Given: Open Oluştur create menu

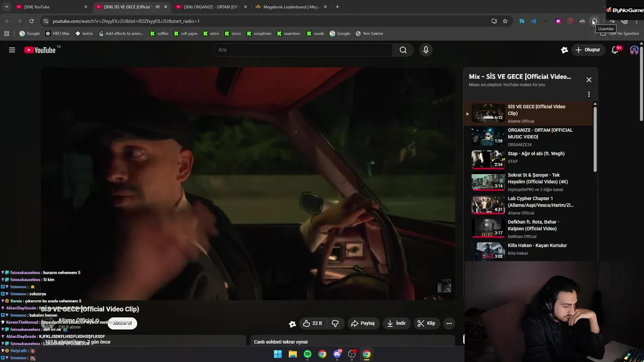Looking at the screenshot, I should coord(588,50).
